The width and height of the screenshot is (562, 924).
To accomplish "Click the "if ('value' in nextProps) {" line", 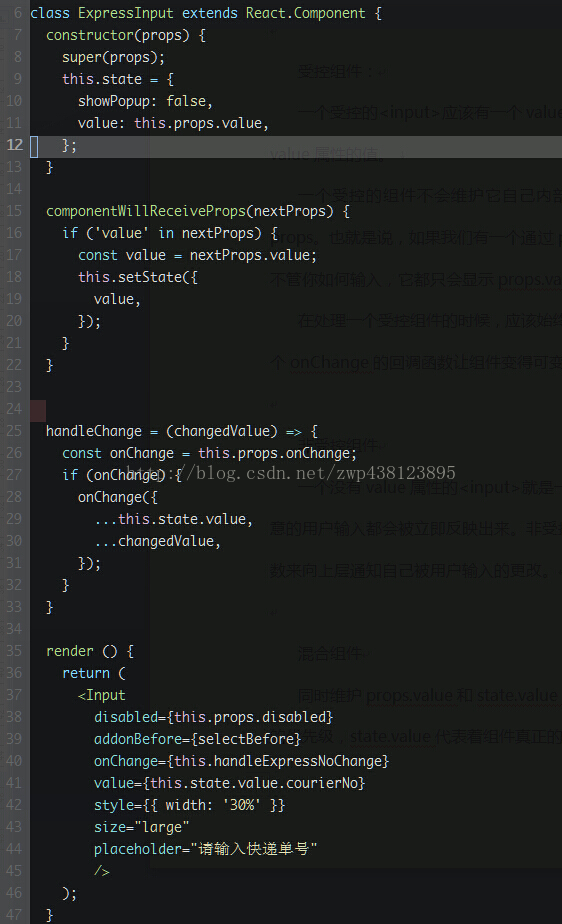I will pos(170,233).
